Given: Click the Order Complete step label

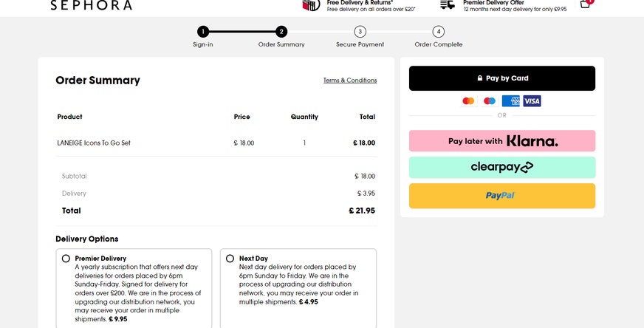Looking at the screenshot, I should click(438, 44).
